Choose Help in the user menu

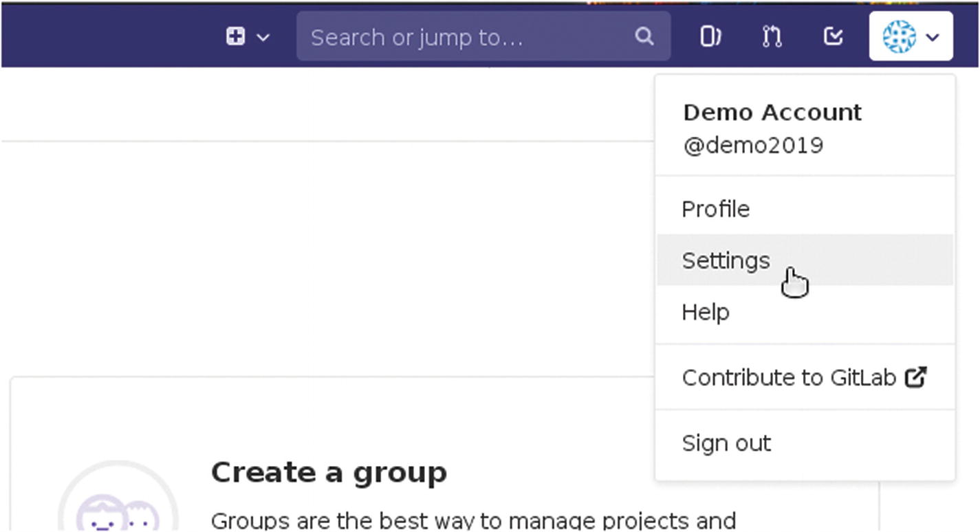(706, 312)
